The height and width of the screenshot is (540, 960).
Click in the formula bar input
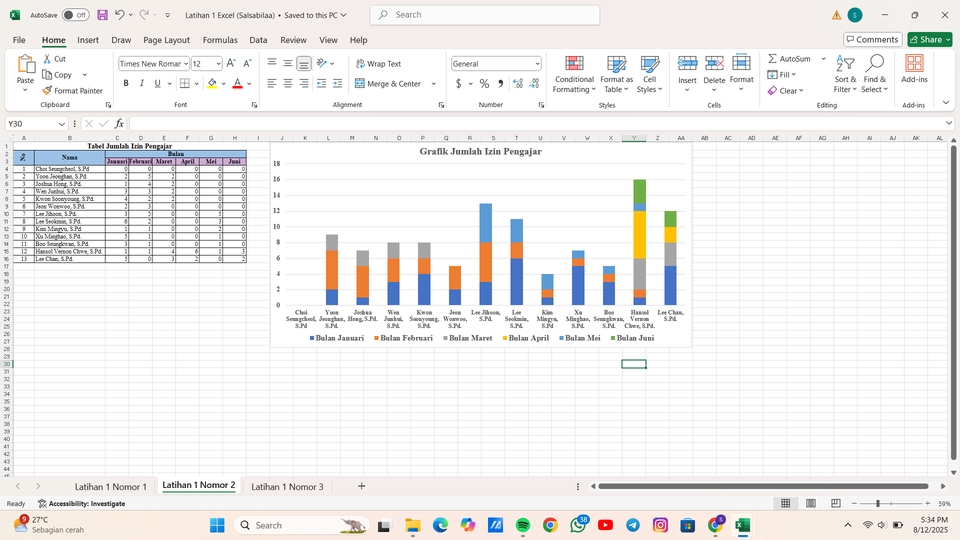point(536,124)
